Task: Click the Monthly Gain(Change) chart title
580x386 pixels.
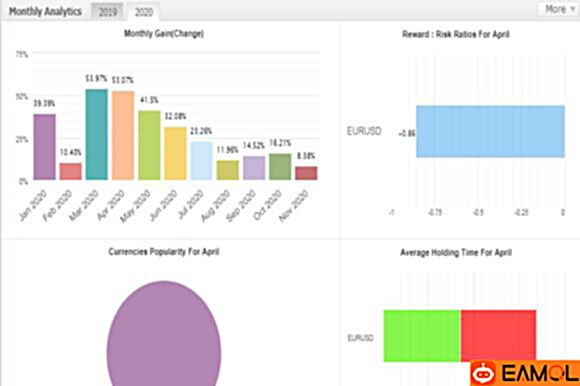Action: coord(164,34)
